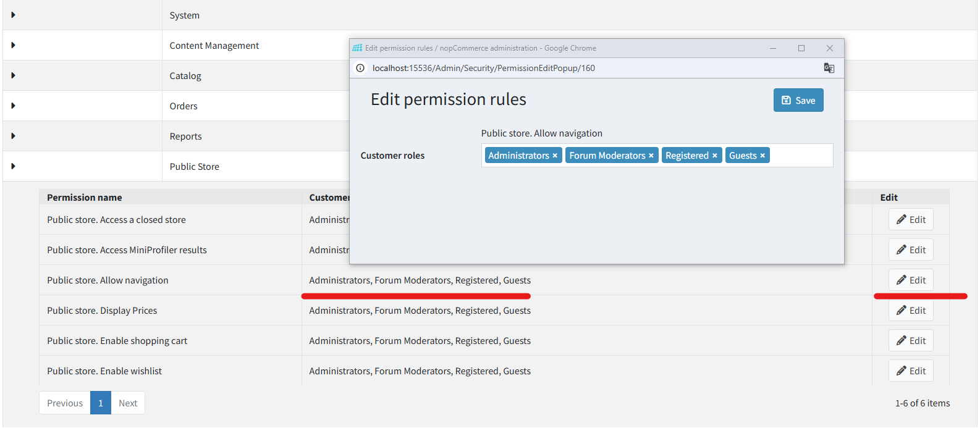980x428 pixels.
Task: Remove the Guests role tag
Action: (x=762, y=156)
